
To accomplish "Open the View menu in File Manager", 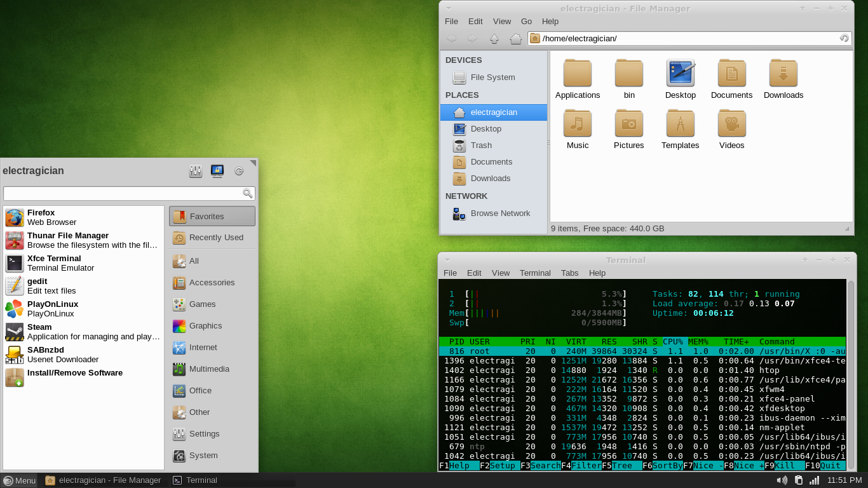I will point(502,21).
